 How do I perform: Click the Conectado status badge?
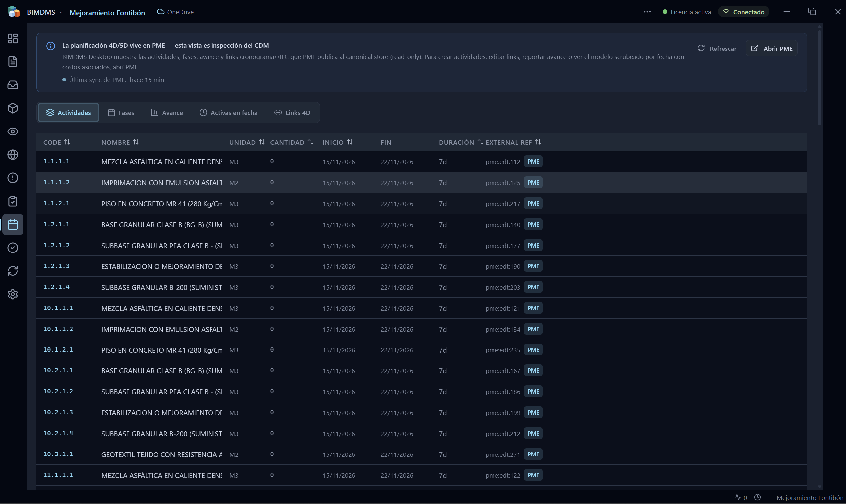click(743, 12)
